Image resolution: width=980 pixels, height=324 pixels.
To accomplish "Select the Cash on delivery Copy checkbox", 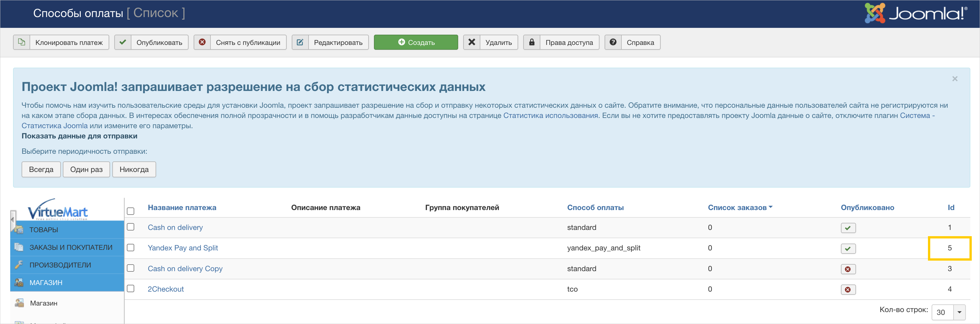I will [x=131, y=268].
